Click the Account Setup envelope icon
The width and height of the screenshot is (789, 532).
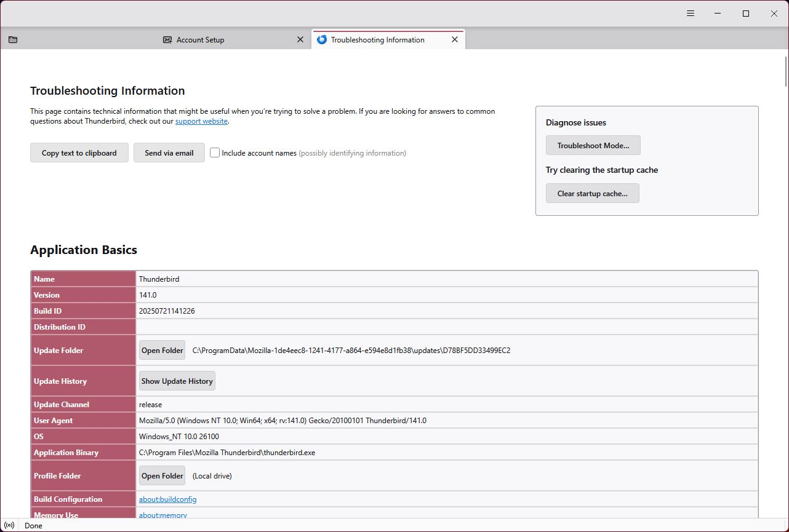pos(167,40)
